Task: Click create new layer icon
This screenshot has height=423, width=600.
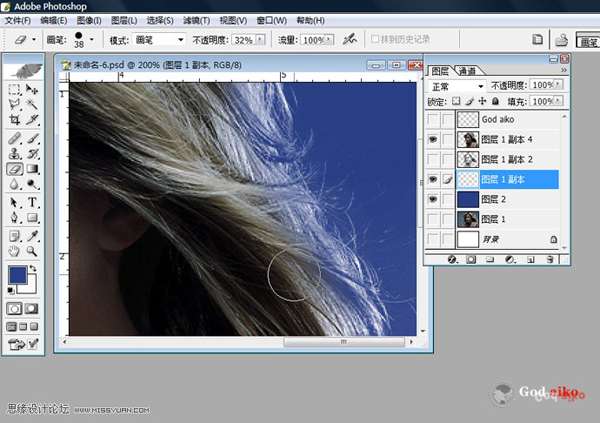Action: pyautogui.click(x=530, y=259)
